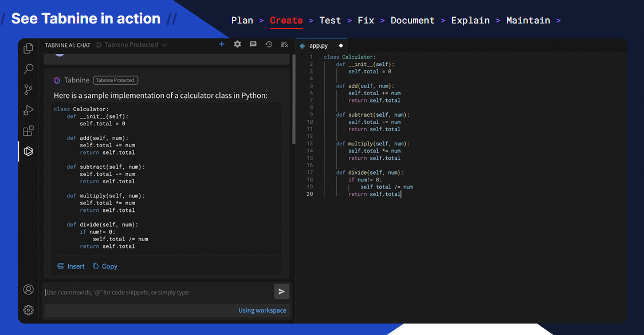This screenshot has height=335, width=644.
Task: Click the chat panel vertical scrollbar
Action: pos(294,98)
